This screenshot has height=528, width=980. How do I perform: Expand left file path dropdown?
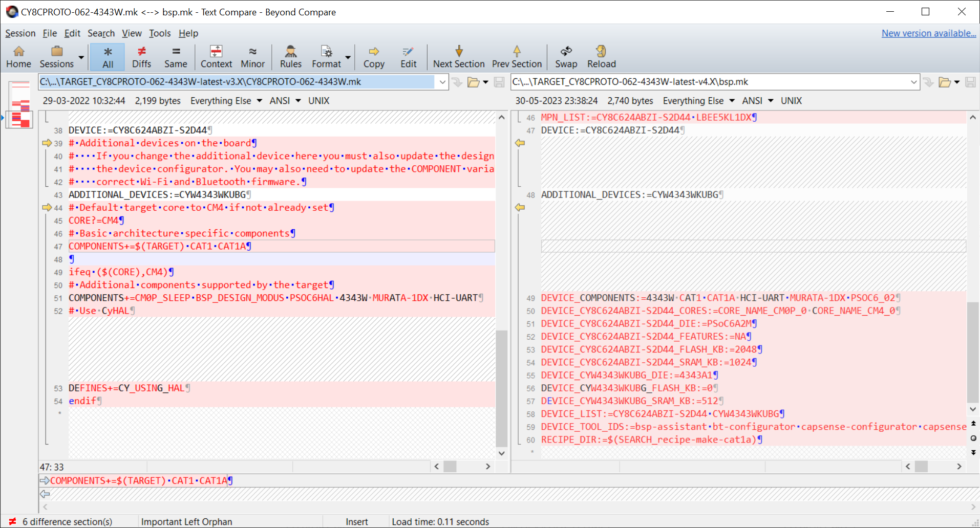442,82
